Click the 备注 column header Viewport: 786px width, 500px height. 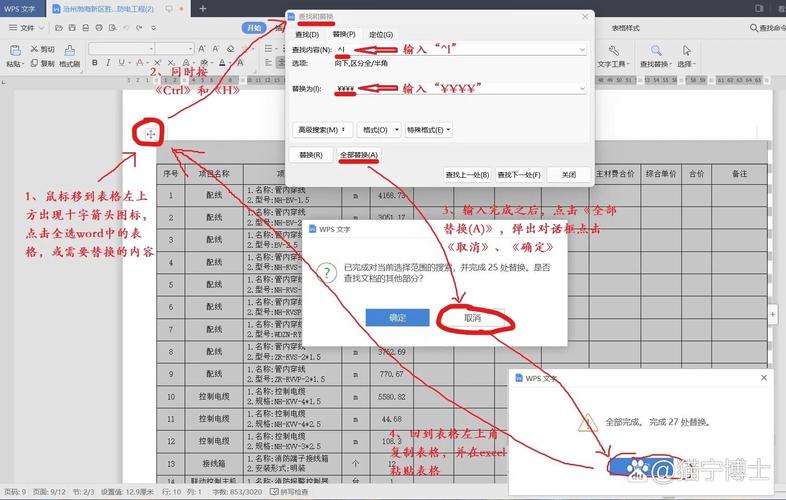739,174
